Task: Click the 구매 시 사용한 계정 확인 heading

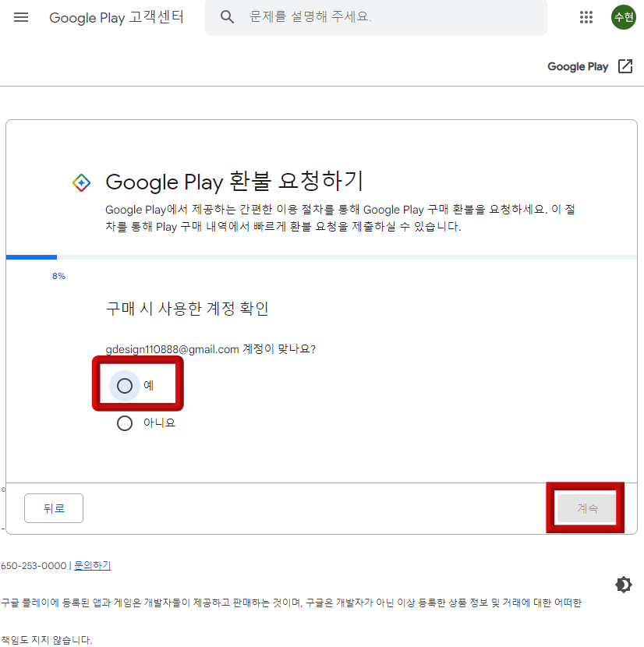Action: (x=187, y=308)
